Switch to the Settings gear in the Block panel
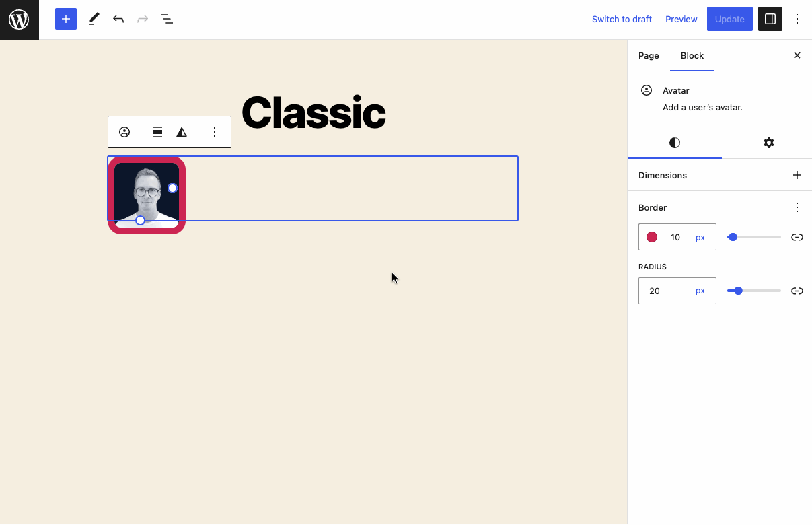The width and height of the screenshot is (812, 525). (x=768, y=143)
